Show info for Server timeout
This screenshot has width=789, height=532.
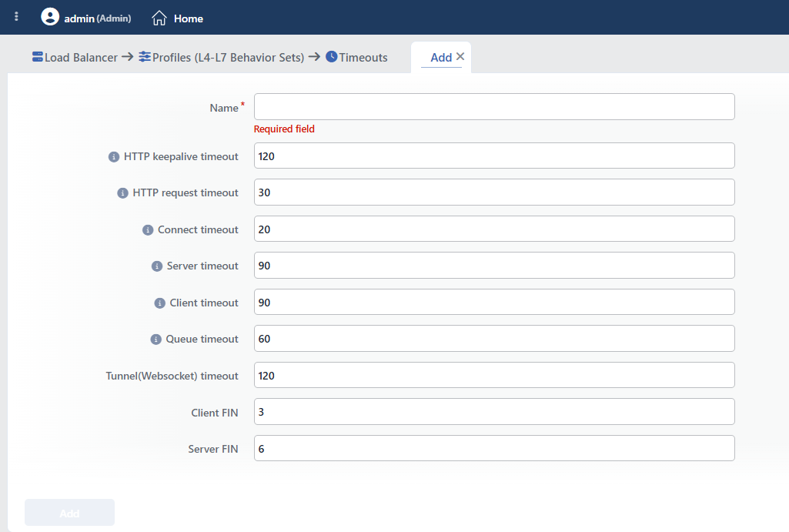157,266
